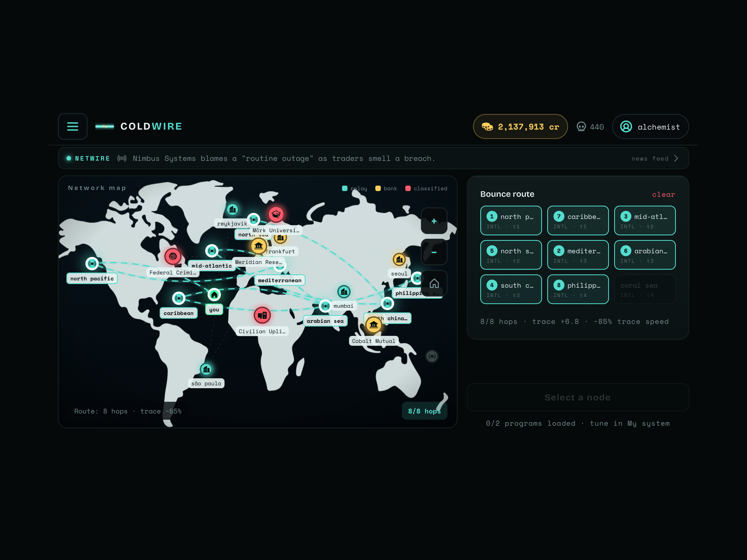Open the credits balance 2,137,913 cr
The image size is (747, 560).
[x=520, y=127]
